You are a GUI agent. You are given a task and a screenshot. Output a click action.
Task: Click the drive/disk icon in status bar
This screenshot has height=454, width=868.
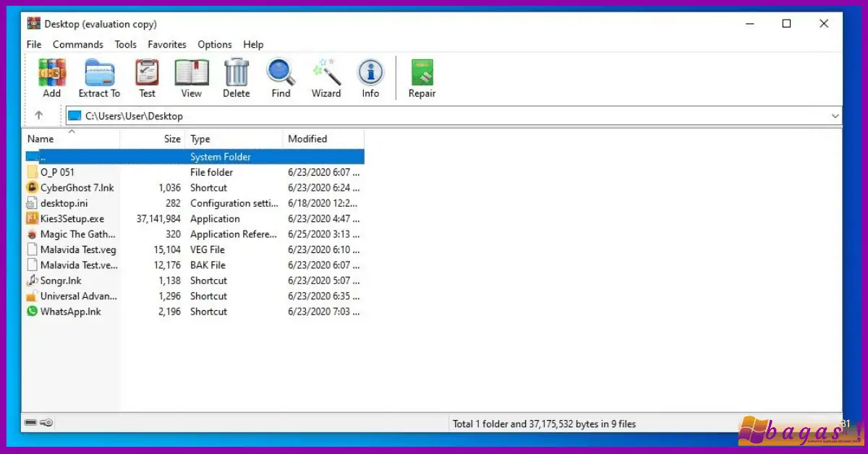click(x=29, y=424)
